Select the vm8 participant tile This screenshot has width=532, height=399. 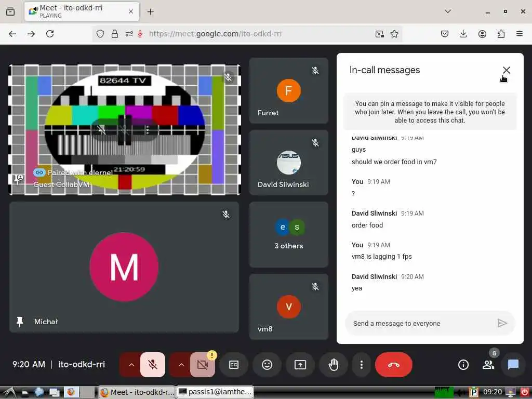289,307
